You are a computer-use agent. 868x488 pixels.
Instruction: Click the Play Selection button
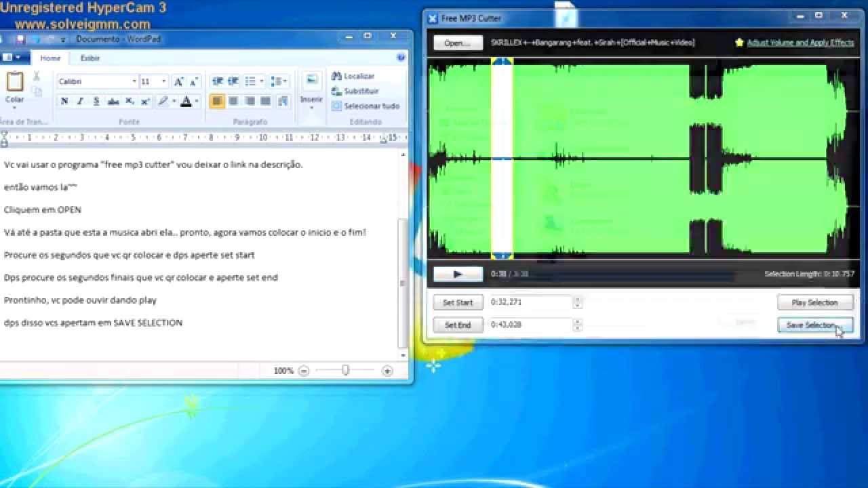point(814,302)
